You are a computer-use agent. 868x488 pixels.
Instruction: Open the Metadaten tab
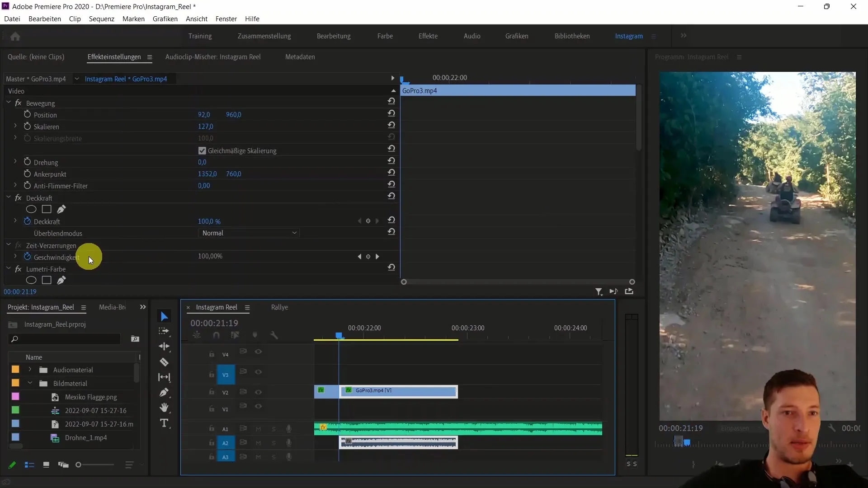pos(300,57)
